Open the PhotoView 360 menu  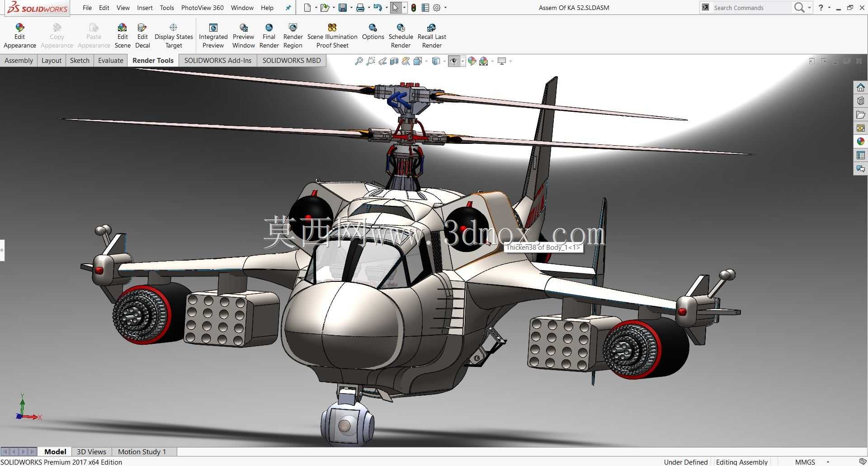202,8
